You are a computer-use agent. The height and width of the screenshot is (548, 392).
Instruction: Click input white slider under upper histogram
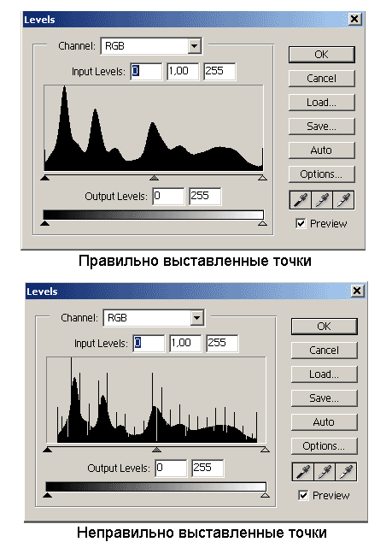[262, 178]
